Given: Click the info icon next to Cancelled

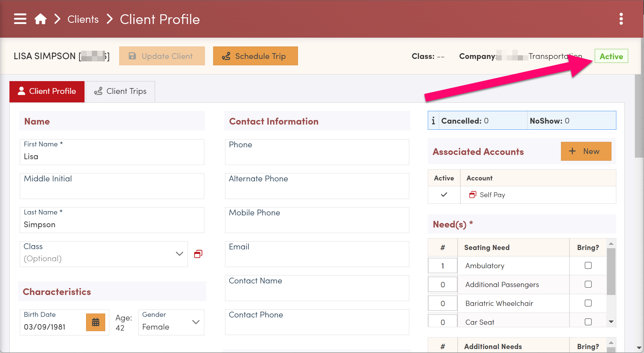Looking at the screenshot, I should (x=433, y=121).
